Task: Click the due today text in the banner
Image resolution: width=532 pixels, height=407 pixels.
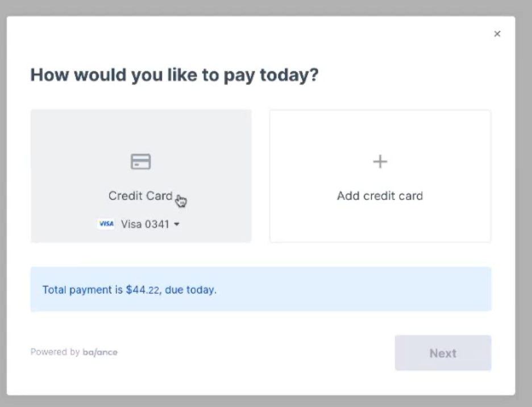Action: pos(190,290)
